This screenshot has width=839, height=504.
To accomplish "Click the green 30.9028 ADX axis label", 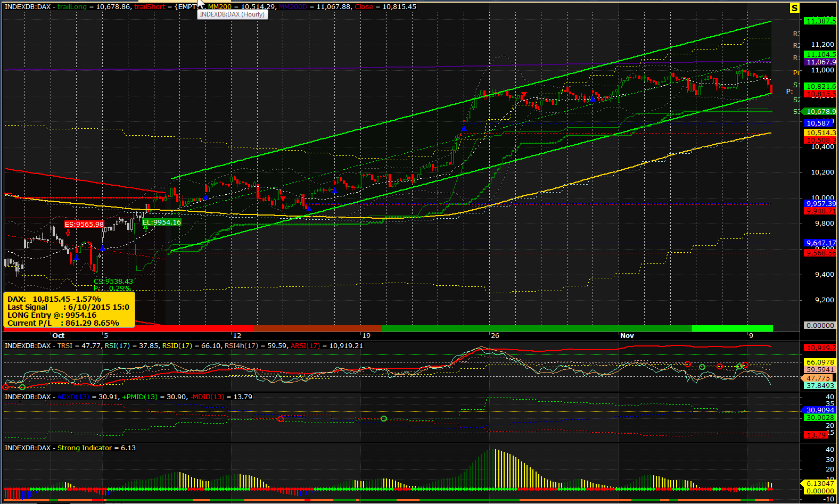I will pos(820,418).
